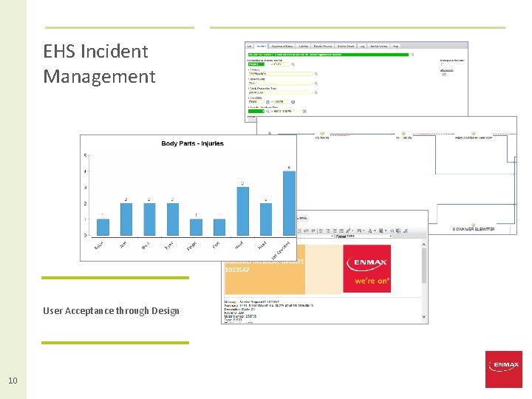Switch to the Incident tab
This screenshot has height=399, width=532.
point(262,46)
